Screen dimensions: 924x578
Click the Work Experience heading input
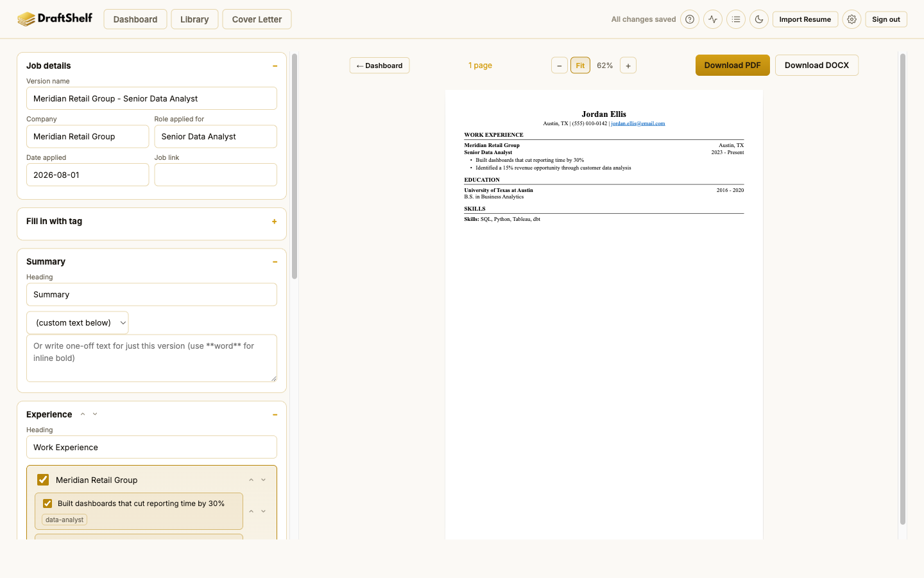[x=151, y=447]
